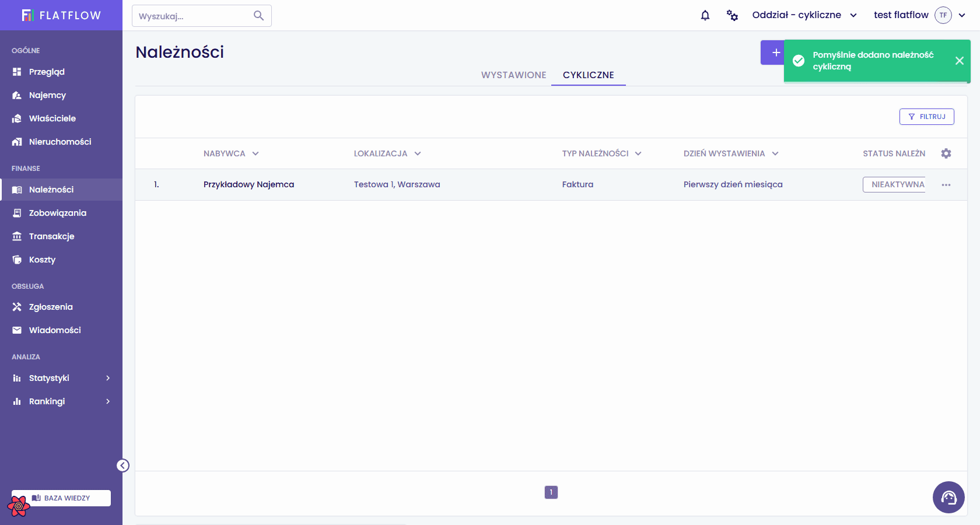Screen dimensions: 980x525
Task: Collapse the sidebar with the arrow button
Action: coord(123,465)
